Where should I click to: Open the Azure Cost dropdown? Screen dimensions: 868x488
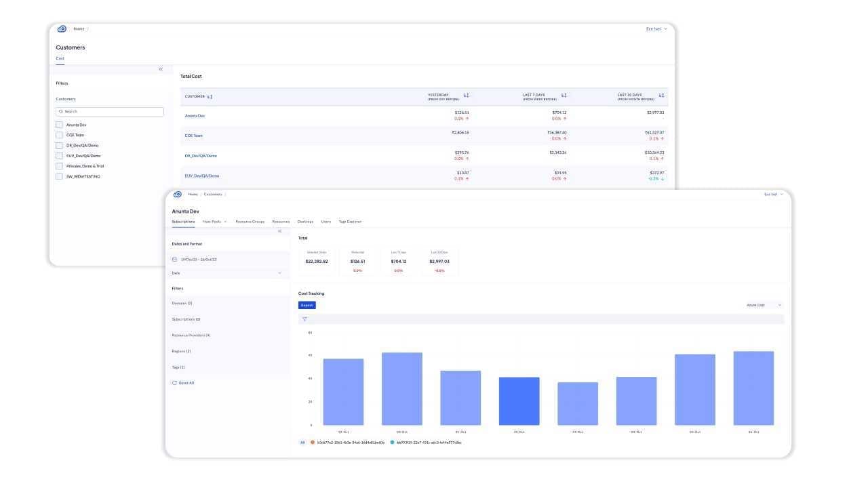[x=764, y=305]
